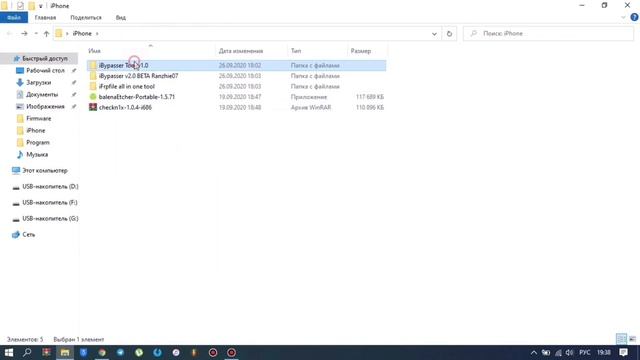
Task: Select the checkn1x-1.0.4-i686 archive
Action: pyautogui.click(x=236, y=108)
